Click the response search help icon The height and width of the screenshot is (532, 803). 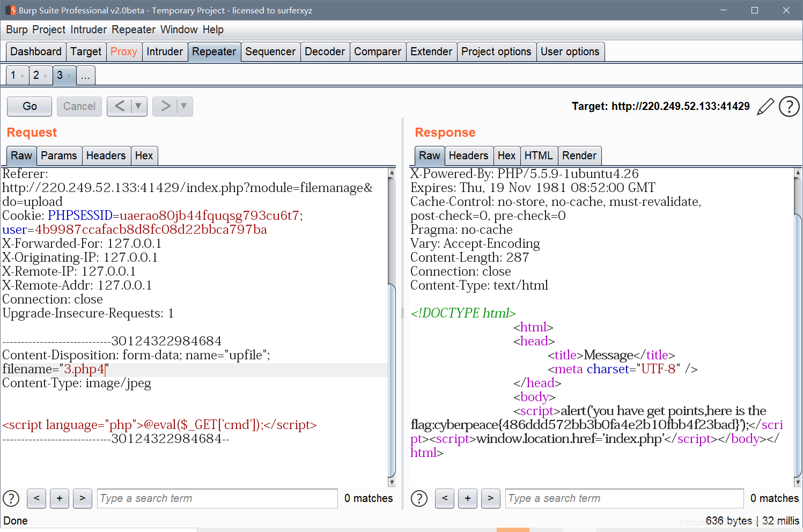tap(419, 498)
